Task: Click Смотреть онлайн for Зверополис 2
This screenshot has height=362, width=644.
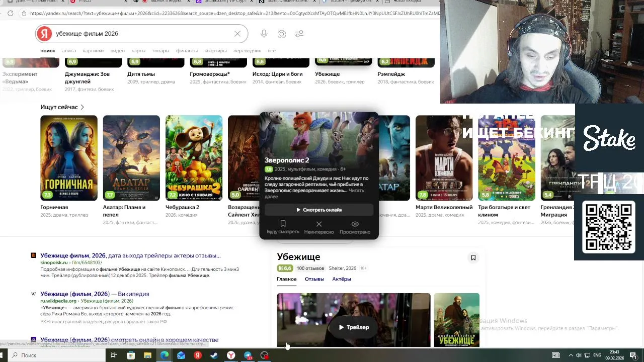Action: [319, 210]
